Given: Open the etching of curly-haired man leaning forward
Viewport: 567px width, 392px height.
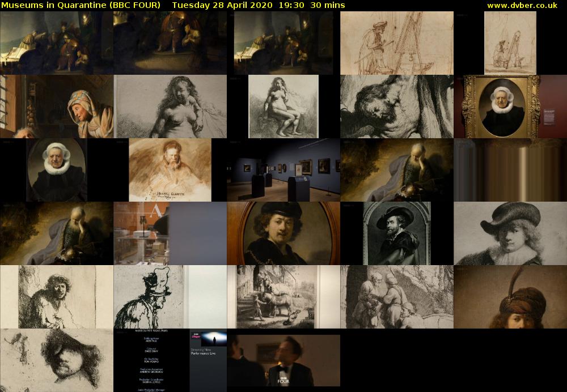Looking at the screenshot, I should [57, 297].
